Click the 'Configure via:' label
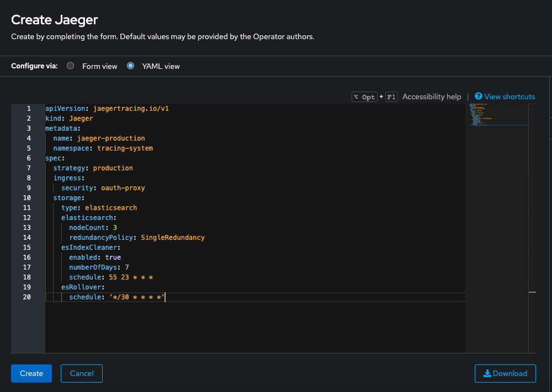This screenshot has height=392, width=552. [x=34, y=66]
